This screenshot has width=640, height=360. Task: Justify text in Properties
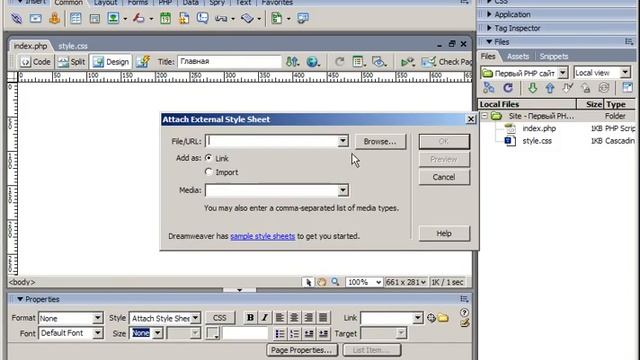[323, 318]
